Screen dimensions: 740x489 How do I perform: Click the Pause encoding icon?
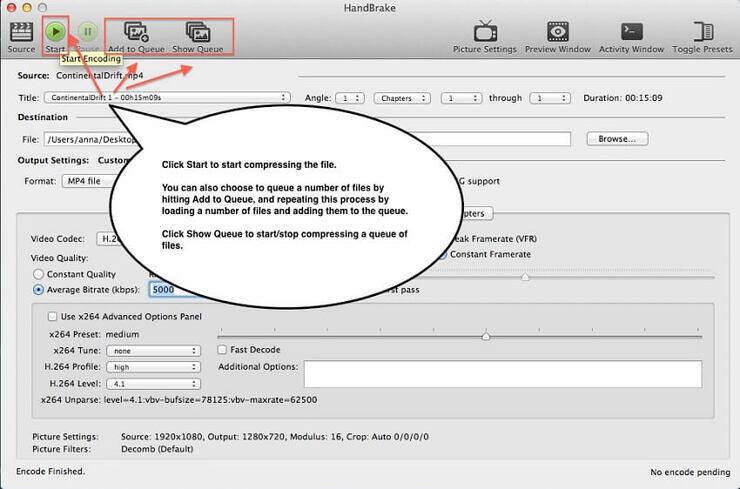point(88,32)
